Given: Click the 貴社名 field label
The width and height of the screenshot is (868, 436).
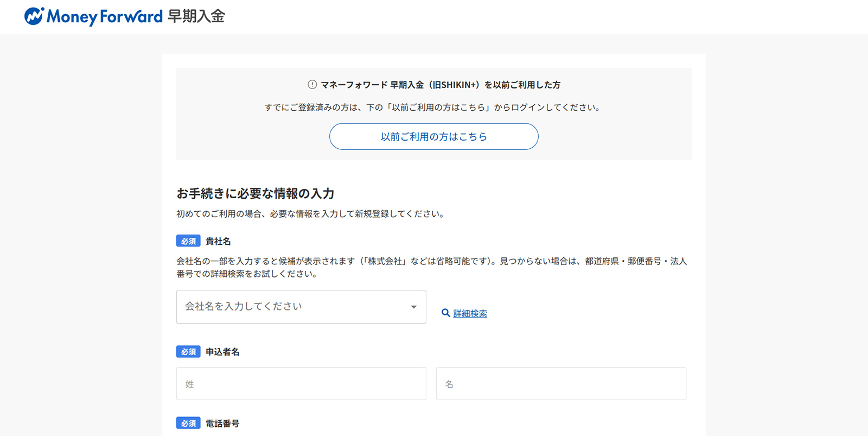Looking at the screenshot, I should [218, 241].
